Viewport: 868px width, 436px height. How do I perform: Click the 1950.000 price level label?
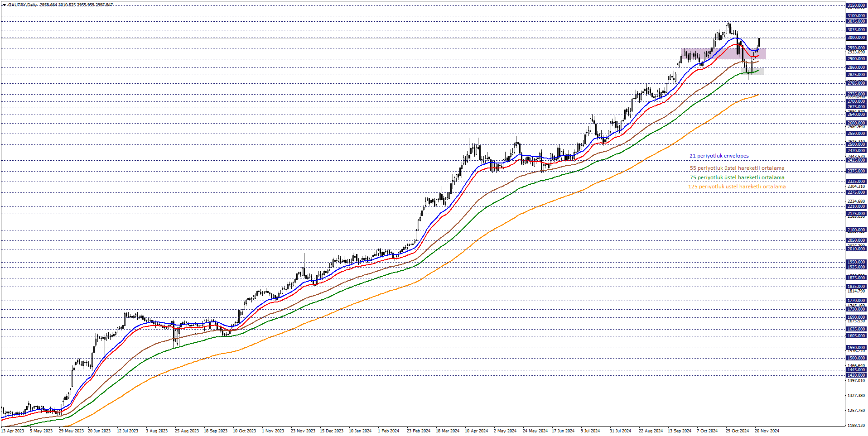click(856, 262)
